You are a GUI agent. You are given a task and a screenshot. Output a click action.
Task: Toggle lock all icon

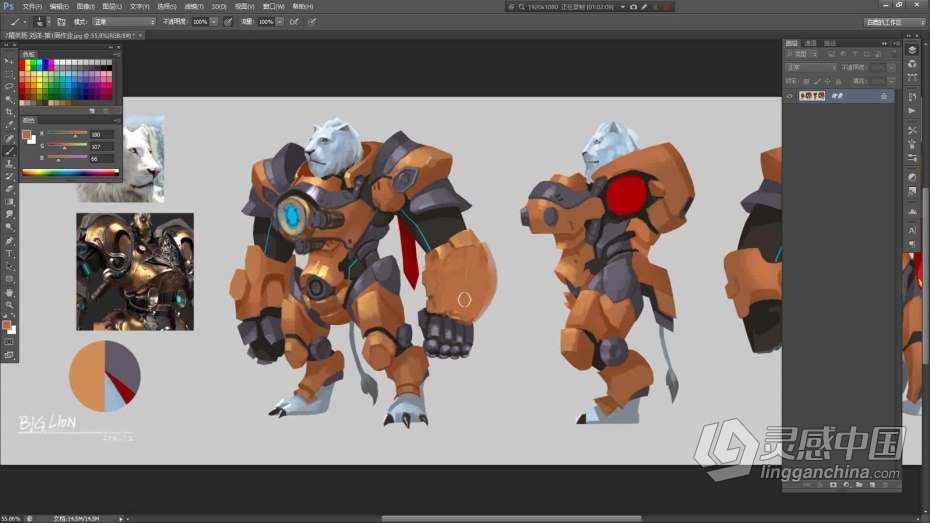(x=838, y=81)
